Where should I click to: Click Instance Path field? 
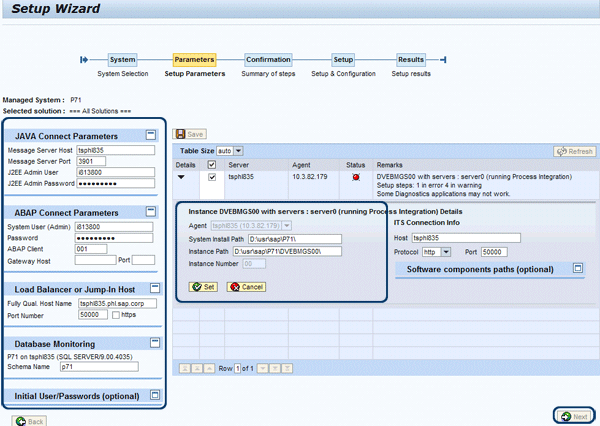click(x=287, y=251)
